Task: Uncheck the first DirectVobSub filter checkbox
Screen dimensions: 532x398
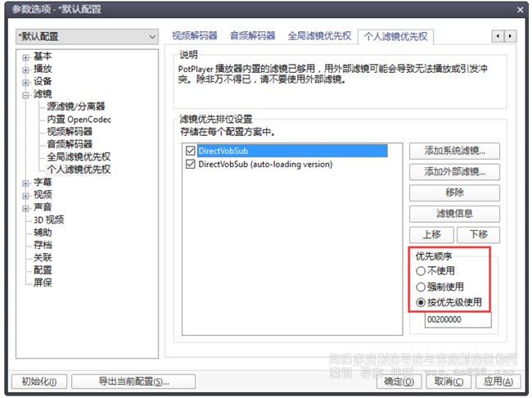Action: coord(191,152)
